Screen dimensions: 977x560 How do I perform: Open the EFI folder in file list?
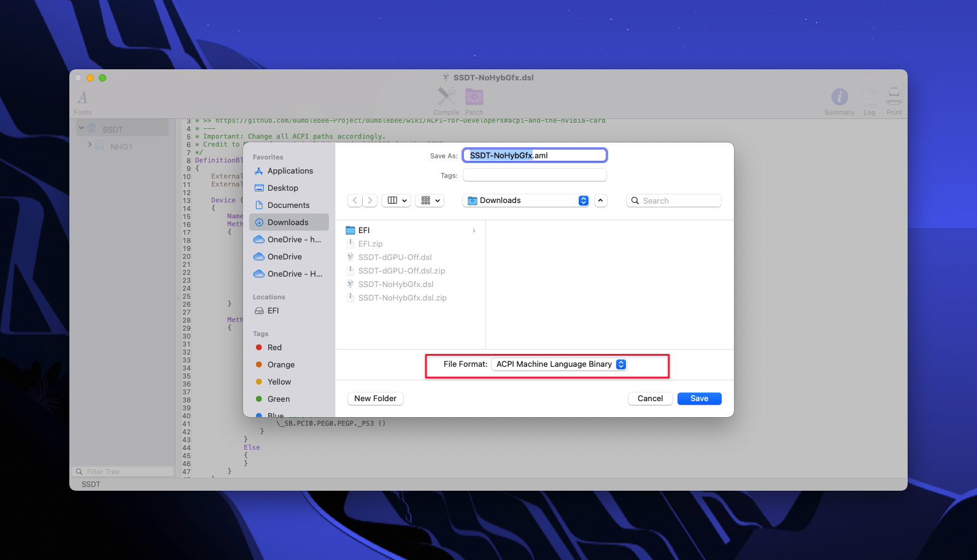point(364,231)
